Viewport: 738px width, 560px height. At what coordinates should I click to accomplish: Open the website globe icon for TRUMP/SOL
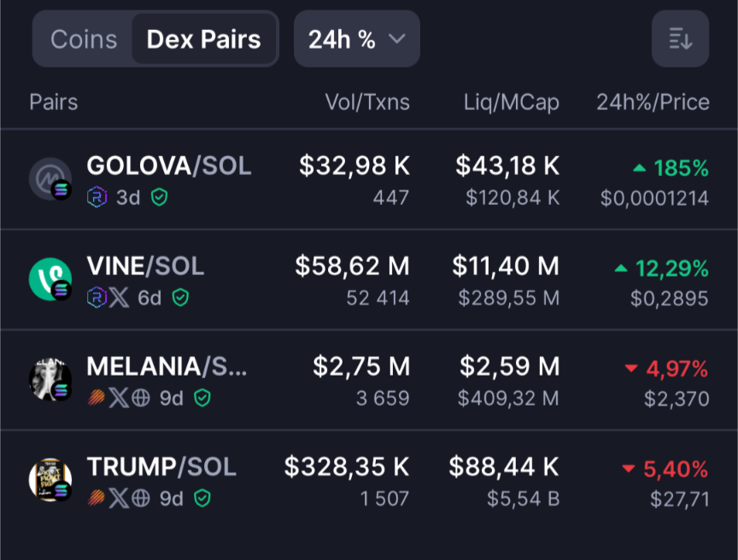coord(141,498)
